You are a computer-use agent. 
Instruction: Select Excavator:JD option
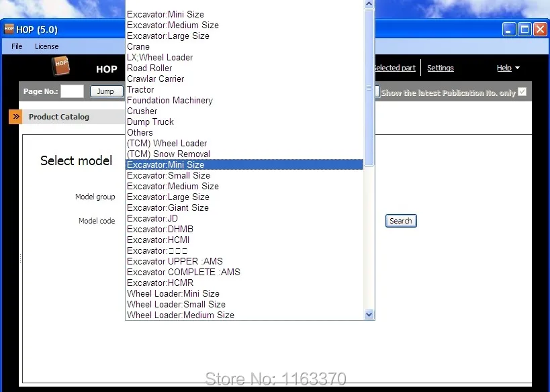click(244, 218)
